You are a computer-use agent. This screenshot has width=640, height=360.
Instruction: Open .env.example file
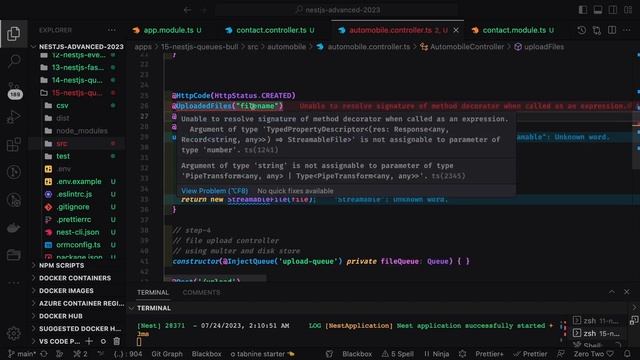(x=78, y=181)
